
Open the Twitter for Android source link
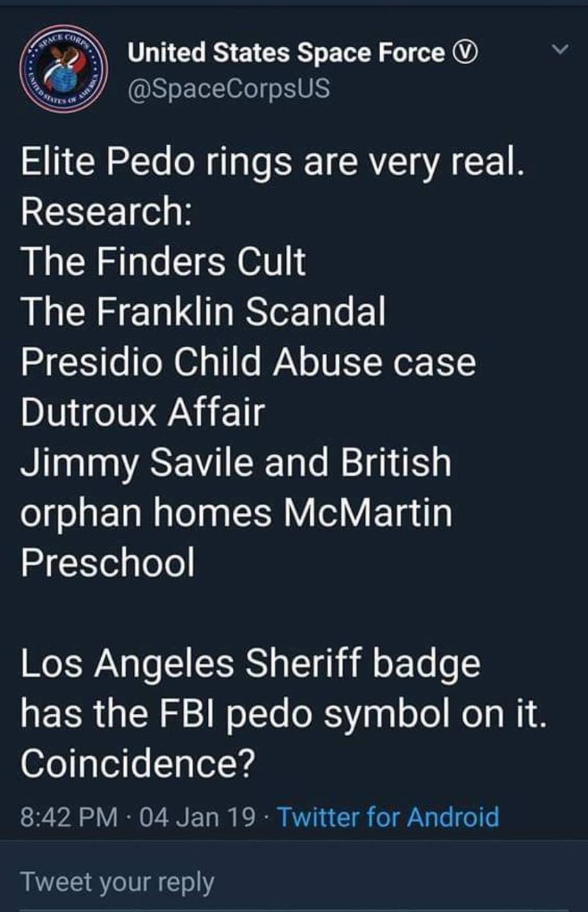[389, 816]
